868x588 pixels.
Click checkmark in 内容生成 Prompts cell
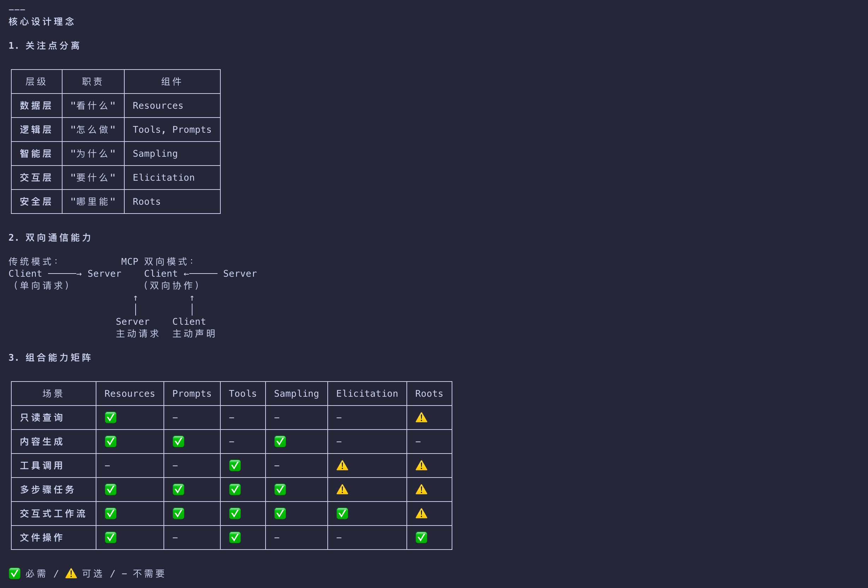point(179,442)
